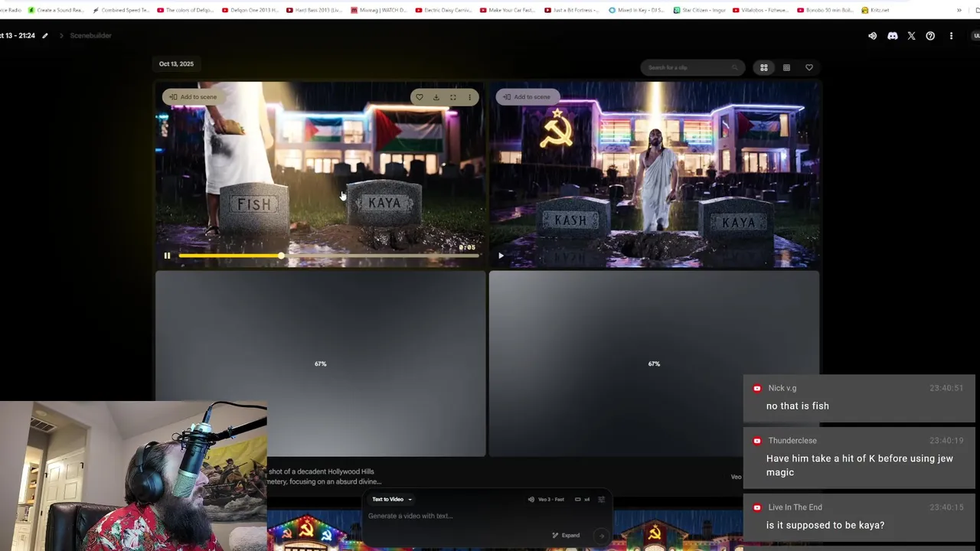The height and width of the screenshot is (551, 980).
Task: Open the Discord icon link
Action: pos(892,36)
